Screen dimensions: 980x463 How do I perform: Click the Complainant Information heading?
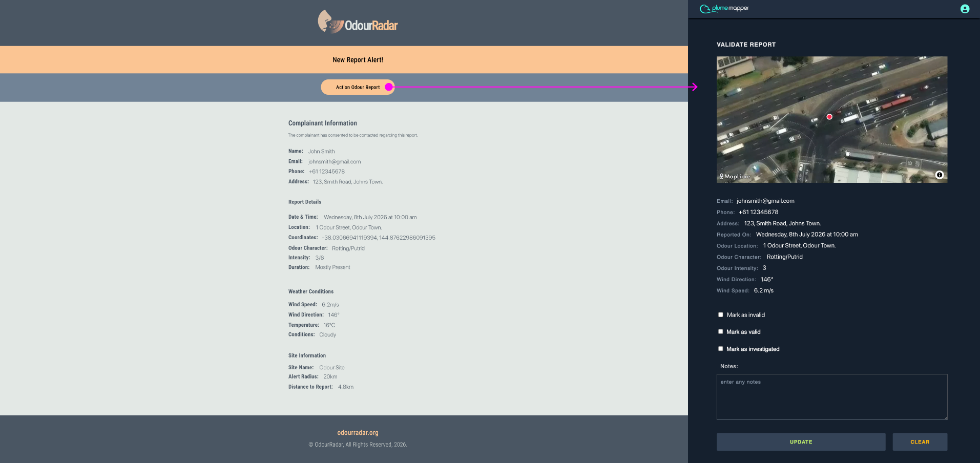pos(323,123)
